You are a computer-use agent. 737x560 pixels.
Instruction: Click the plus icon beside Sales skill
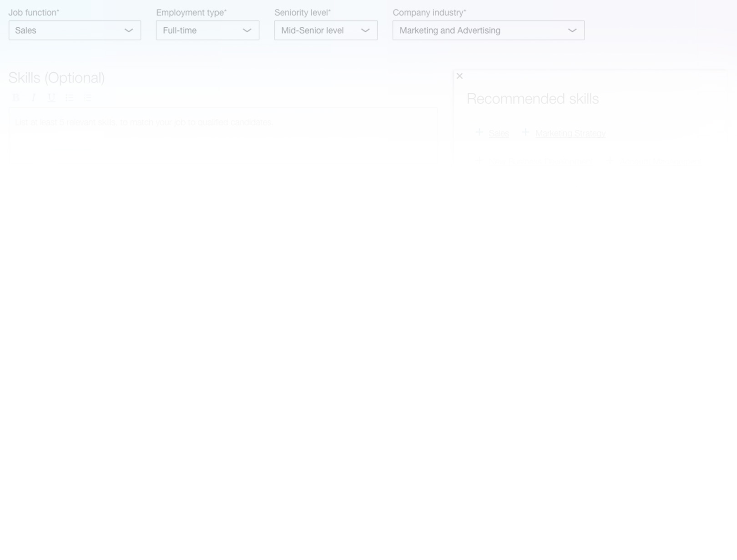point(479,132)
